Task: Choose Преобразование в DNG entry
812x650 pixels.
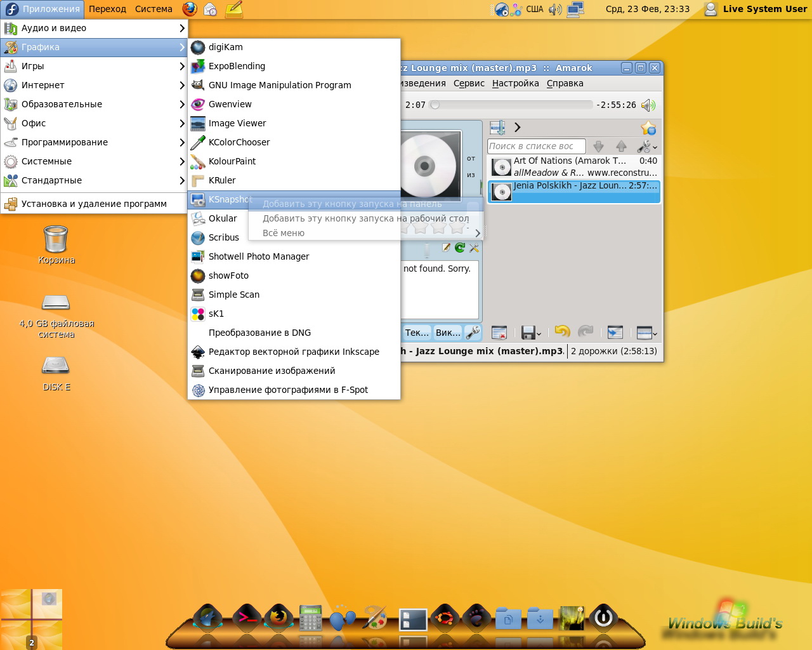Action: (x=294, y=333)
